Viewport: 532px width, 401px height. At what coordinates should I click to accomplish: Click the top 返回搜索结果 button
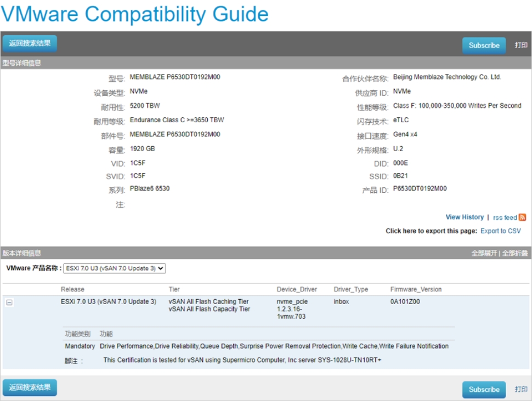click(30, 43)
